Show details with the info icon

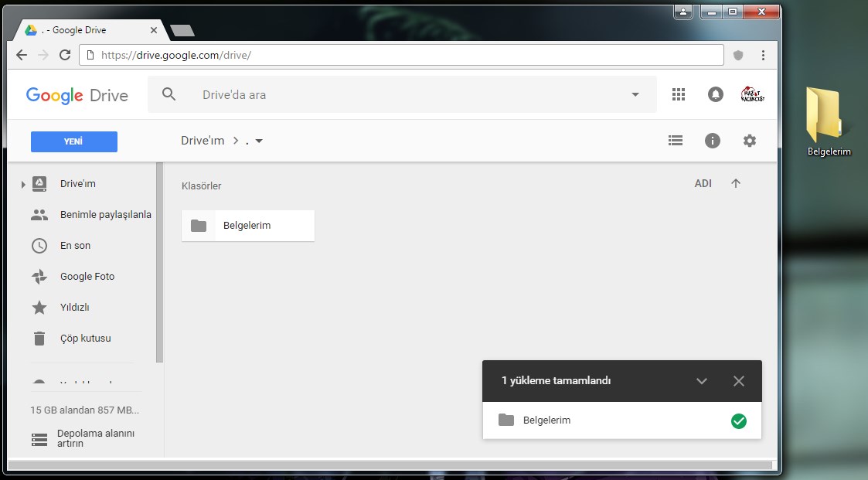click(x=713, y=141)
